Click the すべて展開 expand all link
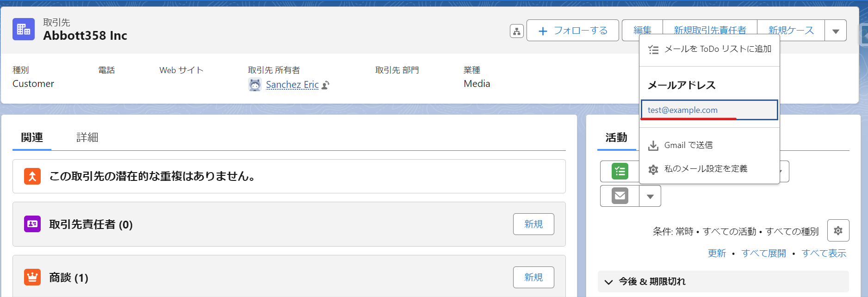868x297 pixels. tap(763, 253)
